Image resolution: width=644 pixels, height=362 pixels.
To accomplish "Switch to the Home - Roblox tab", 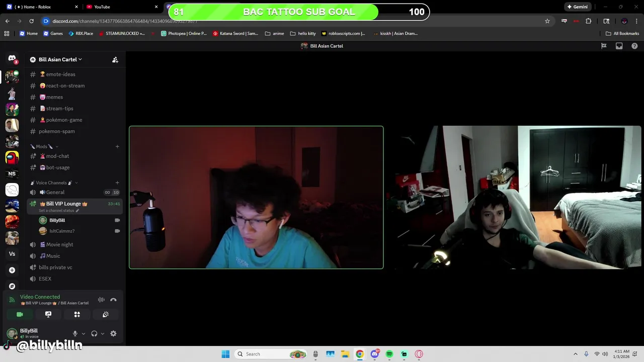I will 42,7.
